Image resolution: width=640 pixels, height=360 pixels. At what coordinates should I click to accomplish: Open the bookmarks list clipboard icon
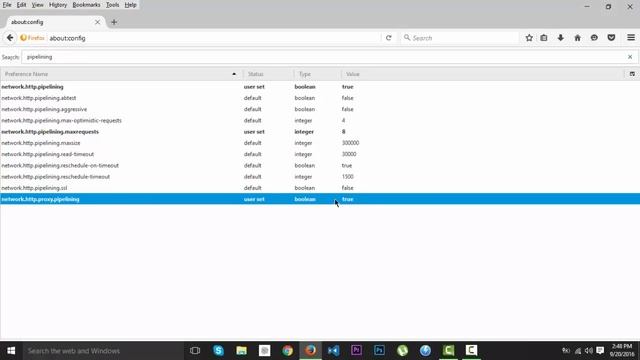coord(544,38)
